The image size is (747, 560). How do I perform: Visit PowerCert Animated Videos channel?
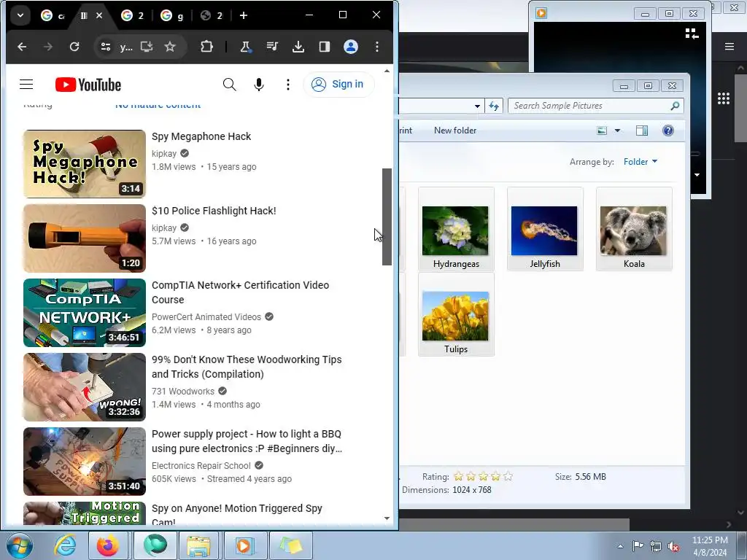(x=206, y=317)
